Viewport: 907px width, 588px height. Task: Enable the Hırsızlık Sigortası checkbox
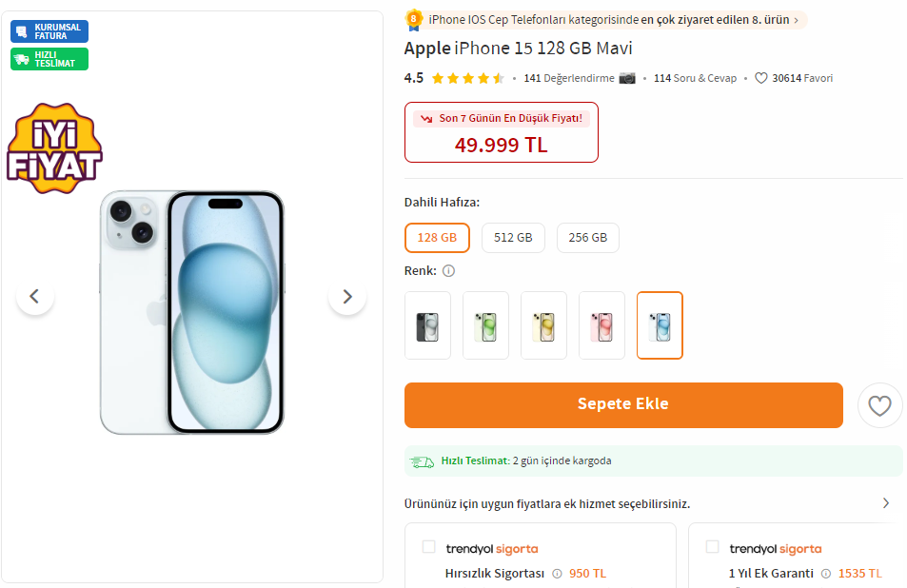point(428,547)
